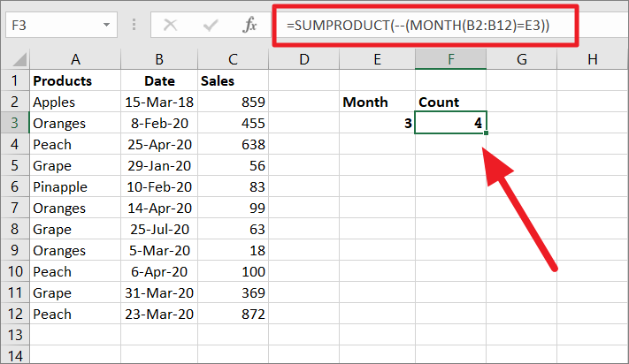Select row 13 header

(x=15, y=335)
